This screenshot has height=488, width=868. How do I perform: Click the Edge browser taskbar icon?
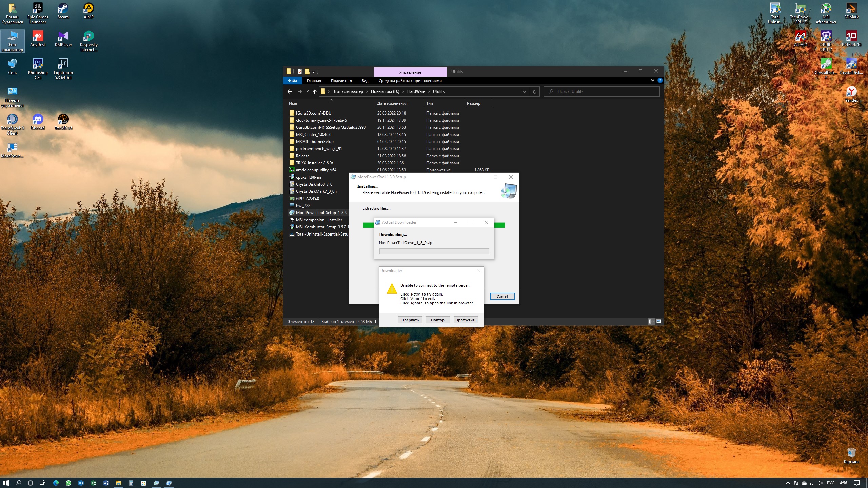tap(56, 483)
